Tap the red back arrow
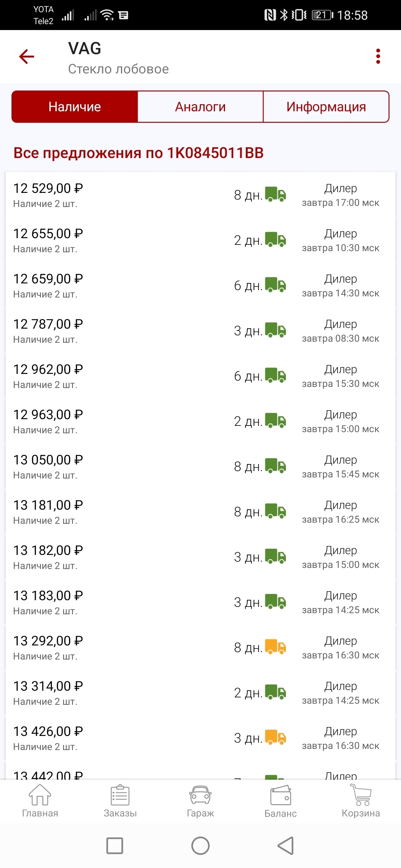401x868 pixels. point(27,57)
